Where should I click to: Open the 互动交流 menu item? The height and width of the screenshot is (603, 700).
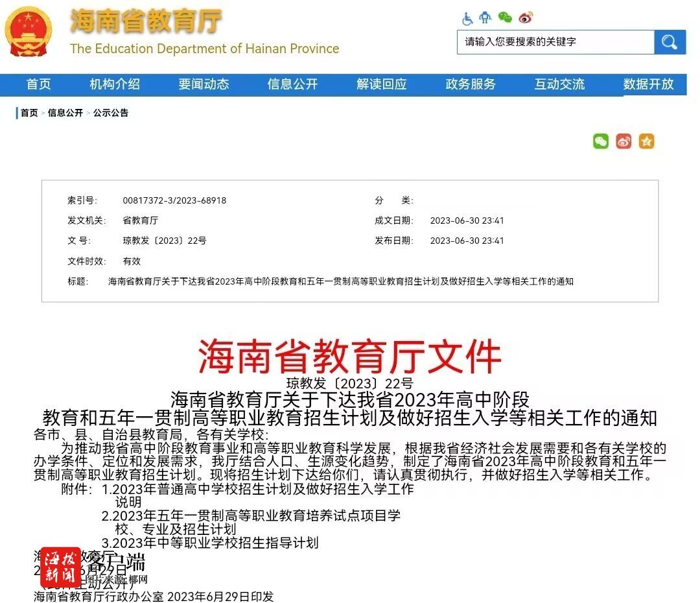[559, 84]
